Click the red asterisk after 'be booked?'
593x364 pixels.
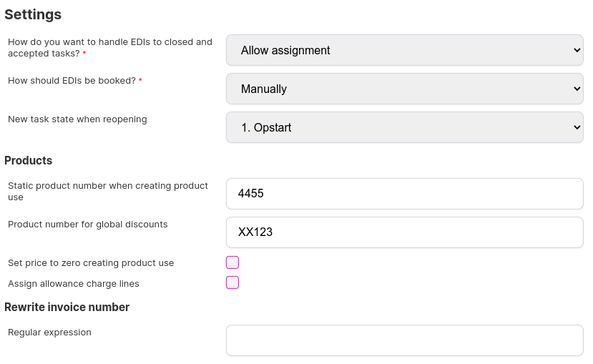140,81
